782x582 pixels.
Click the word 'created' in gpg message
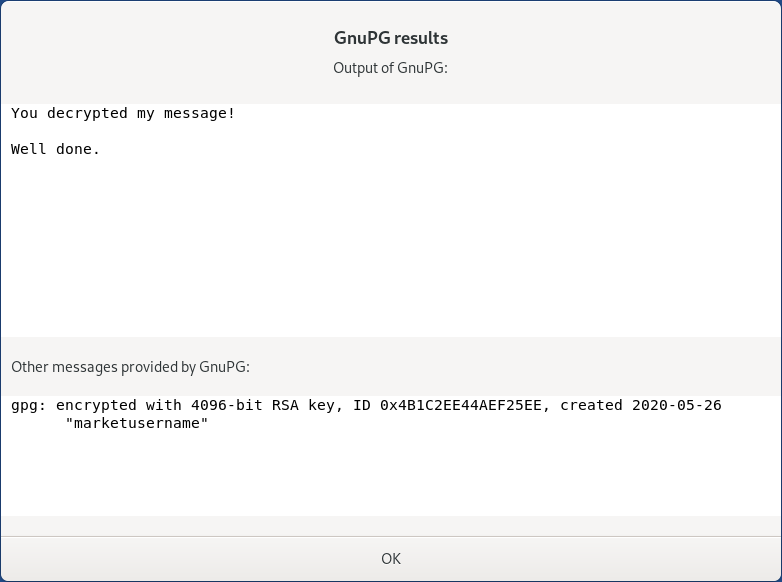(591, 405)
